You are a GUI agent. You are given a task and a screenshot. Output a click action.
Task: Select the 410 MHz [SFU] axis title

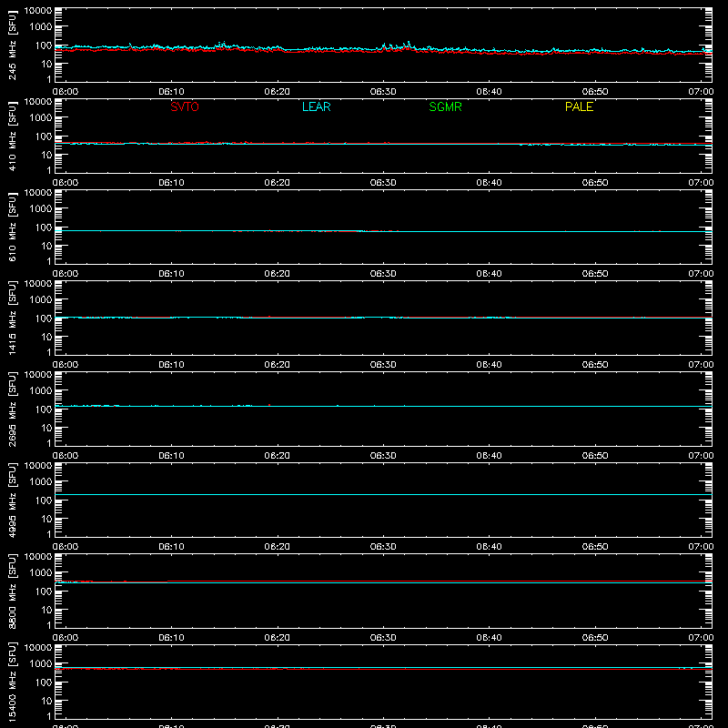click(12, 136)
